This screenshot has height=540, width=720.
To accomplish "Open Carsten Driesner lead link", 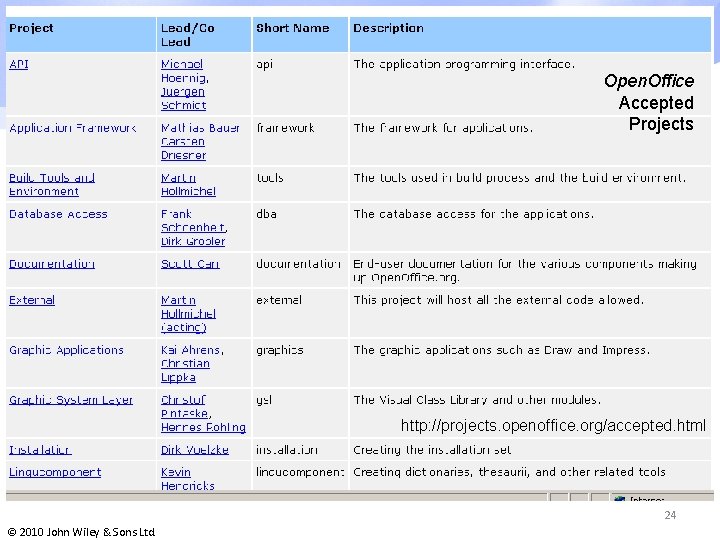I will tap(183, 148).
